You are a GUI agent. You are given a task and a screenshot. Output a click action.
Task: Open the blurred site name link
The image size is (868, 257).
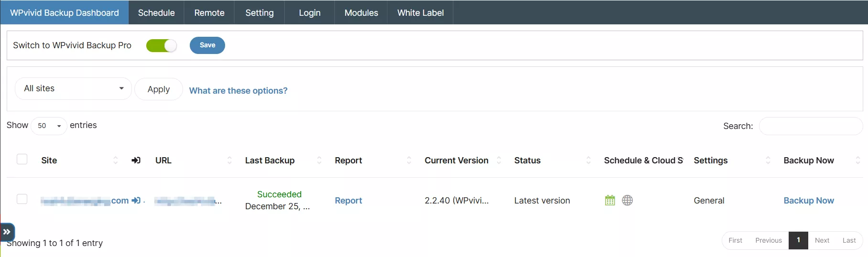tap(85, 201)
